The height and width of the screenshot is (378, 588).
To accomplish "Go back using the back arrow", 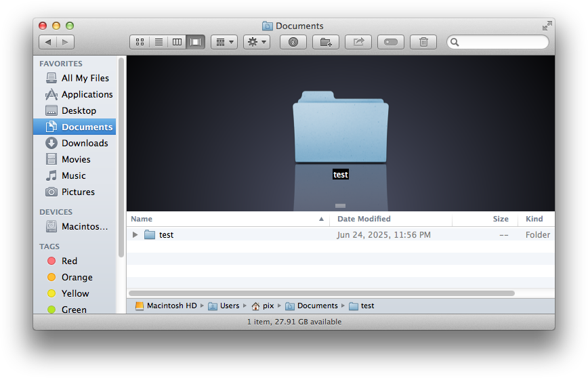I will point(48,42).
